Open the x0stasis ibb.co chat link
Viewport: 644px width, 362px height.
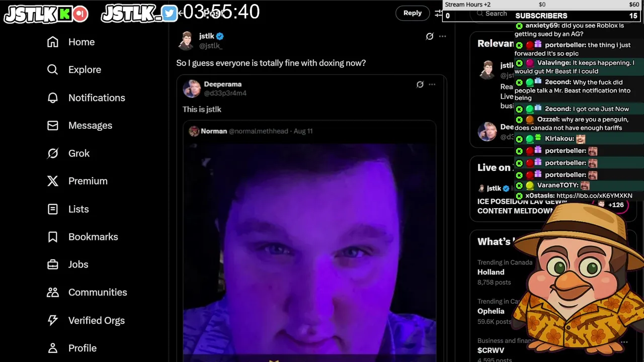[x=594, y=196]
